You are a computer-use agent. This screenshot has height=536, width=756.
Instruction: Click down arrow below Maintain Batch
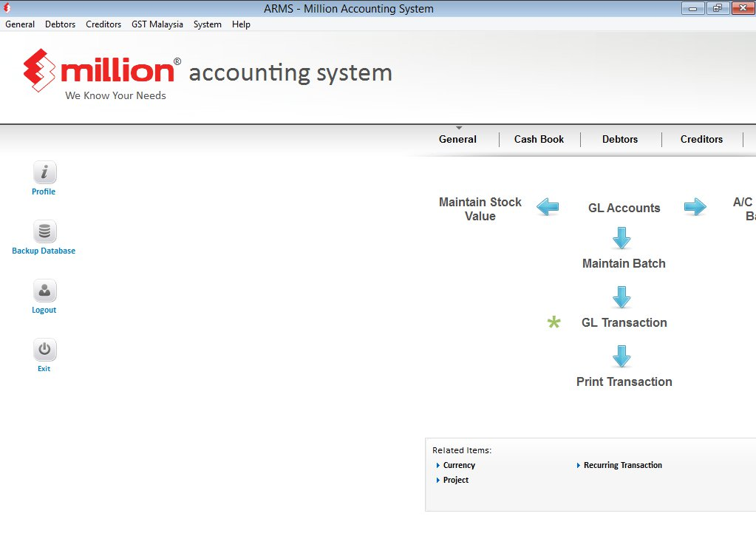(622, 297)
